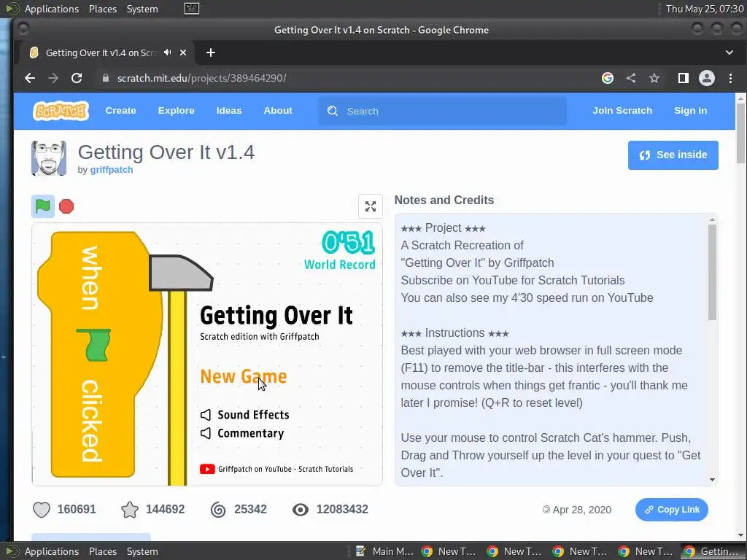Image resolution: width=747 pixels, height=560 pixels.
Task: Open the About page
Action: pyautogui.click(x=278, y=111)
